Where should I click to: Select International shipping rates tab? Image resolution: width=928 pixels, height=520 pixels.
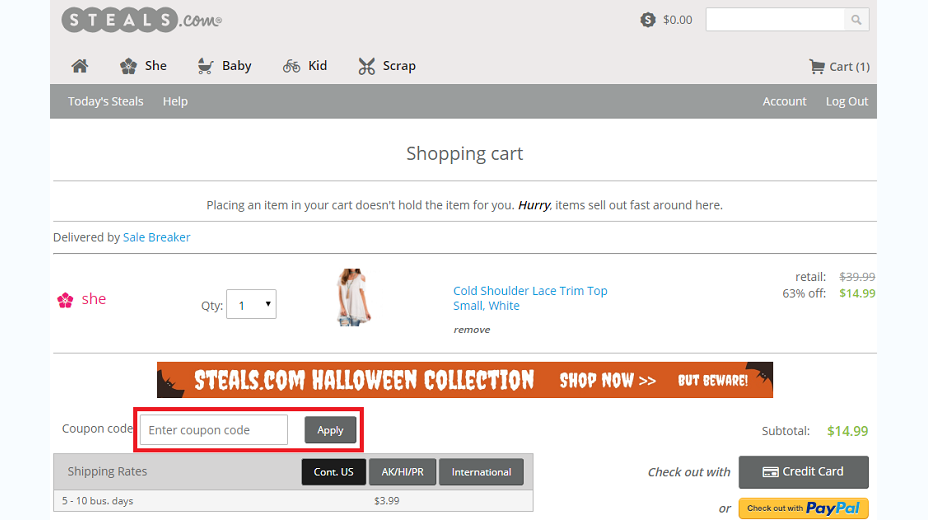[x=481, y=472]
